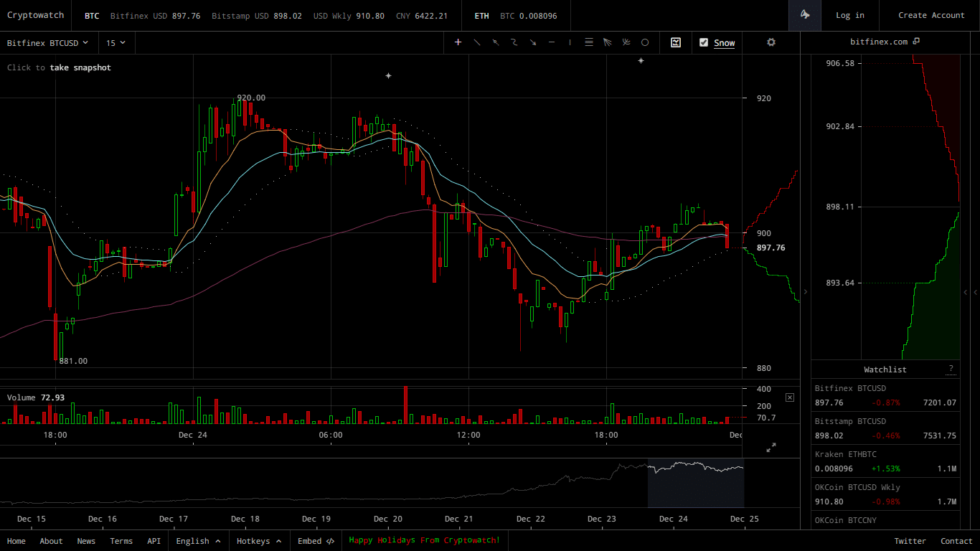Toggle the Snow checkbox
Viewport: 980px width, 551px height.
tap(704, 42)
